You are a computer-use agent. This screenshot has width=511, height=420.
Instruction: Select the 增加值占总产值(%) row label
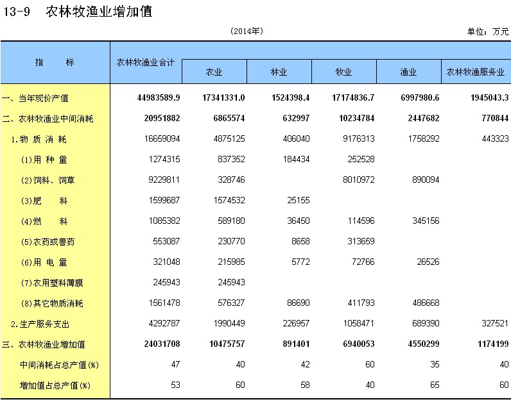[x=55, y=385]
